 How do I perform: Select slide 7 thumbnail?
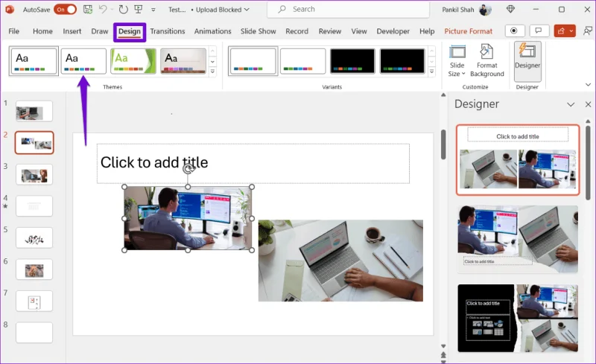pyautogui.click(x=34, y=301)
